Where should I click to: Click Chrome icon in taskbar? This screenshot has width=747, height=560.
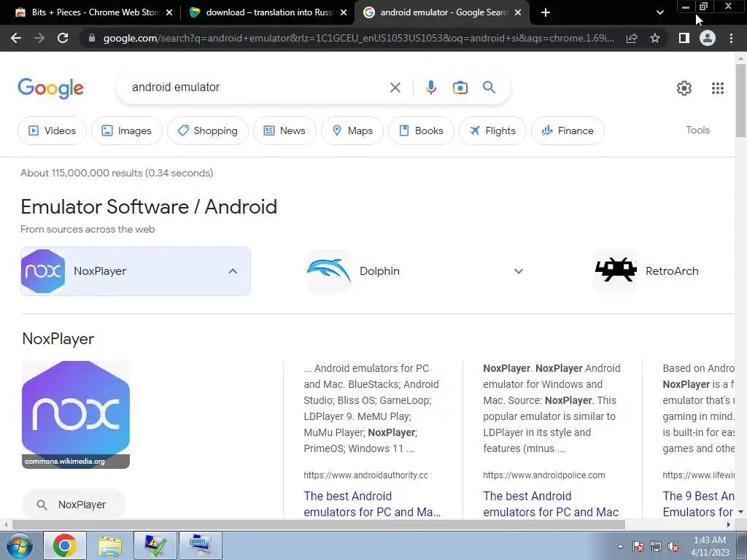pyautogui.click(x=64, y=545)
